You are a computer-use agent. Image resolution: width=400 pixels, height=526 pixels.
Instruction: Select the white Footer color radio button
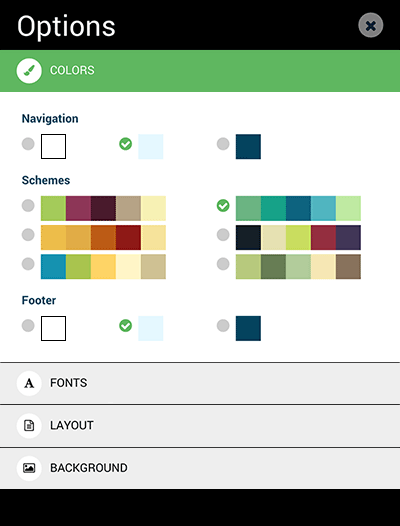coord(28,325)
